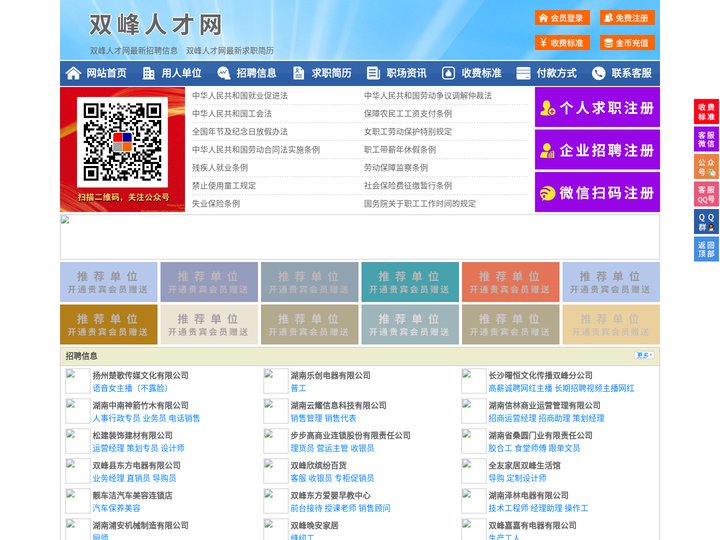Open company 长沙曙恒文化传播双峰分公司
This screenshot has width=720, height=540.
coord(540,375)
